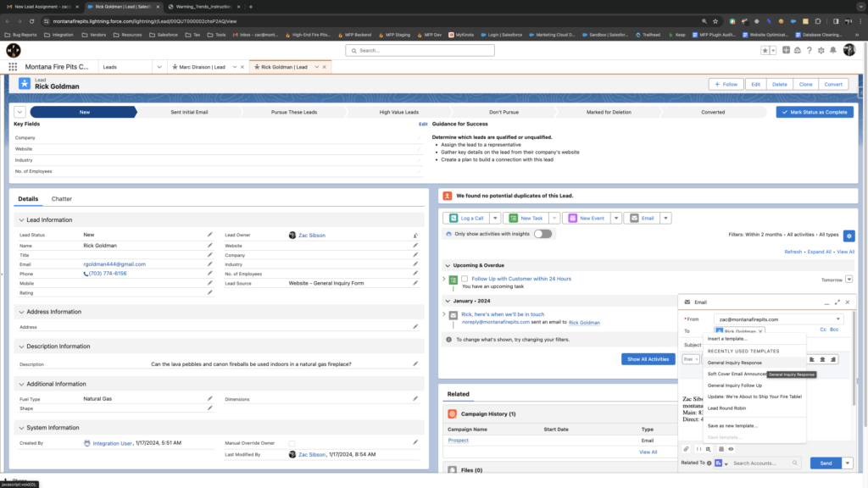Open the Leads navigation dropdown arrow

159,67
